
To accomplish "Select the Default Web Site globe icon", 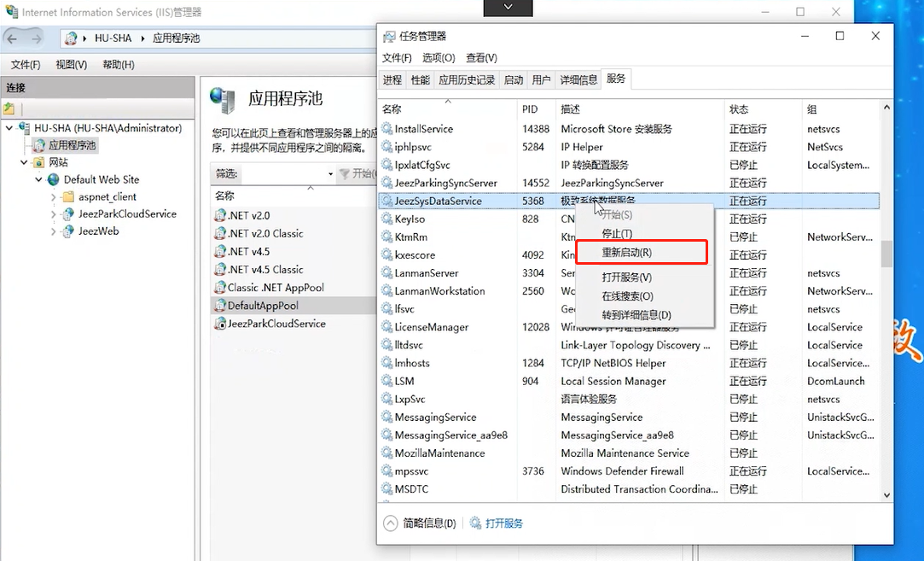I will (54, 179).
